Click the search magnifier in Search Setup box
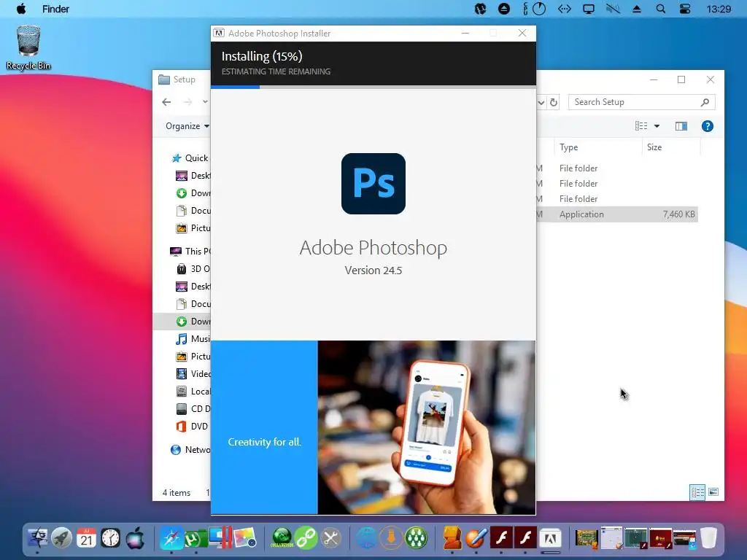Viewport: 747px width, 560px height. [x=705, y=102]
